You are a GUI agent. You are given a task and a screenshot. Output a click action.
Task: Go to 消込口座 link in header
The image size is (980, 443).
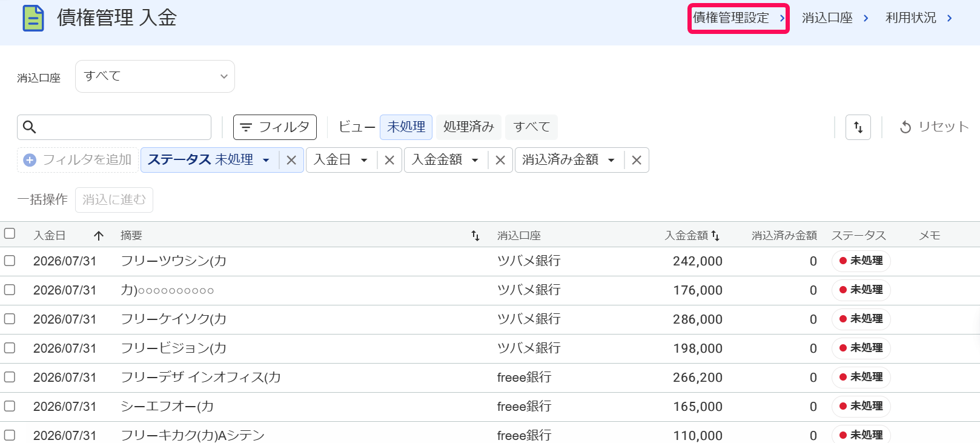tap(835, 18)
